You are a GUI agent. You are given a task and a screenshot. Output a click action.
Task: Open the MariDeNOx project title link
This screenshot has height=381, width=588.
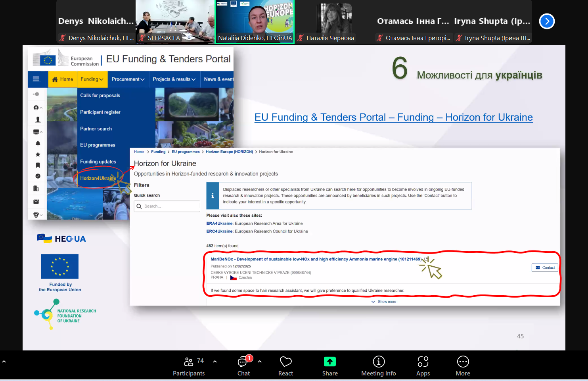(x=316, y=259)
